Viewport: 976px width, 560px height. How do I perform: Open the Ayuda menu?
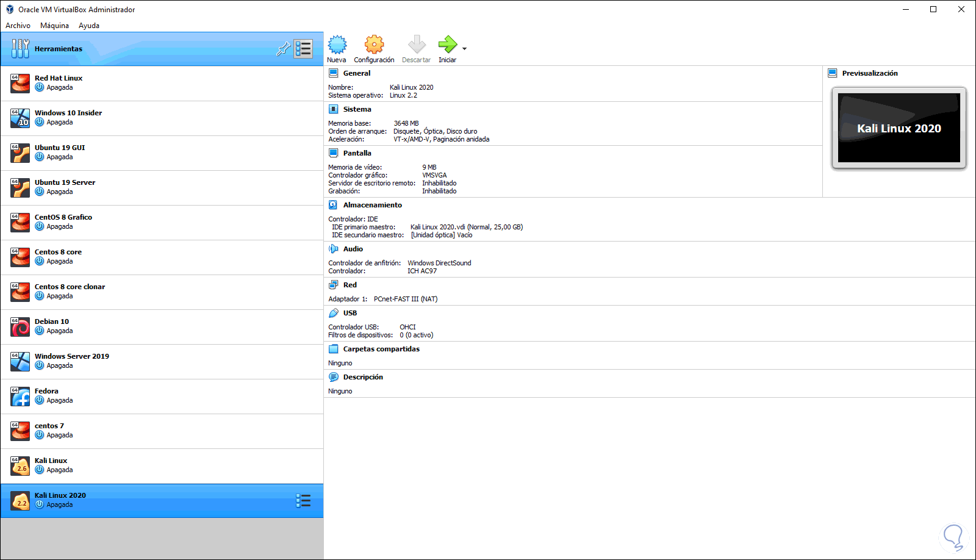pos(89,26)
